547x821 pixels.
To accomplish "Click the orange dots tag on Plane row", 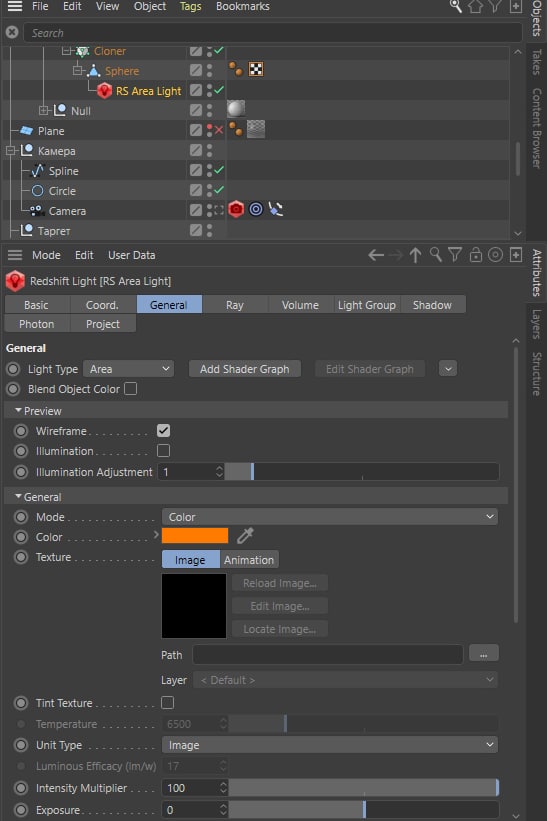I will 236,129.
